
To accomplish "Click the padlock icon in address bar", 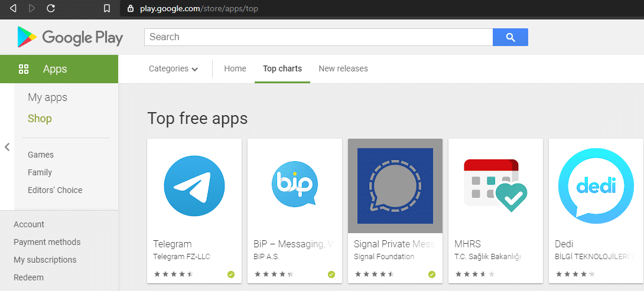I will click(131, 8).
